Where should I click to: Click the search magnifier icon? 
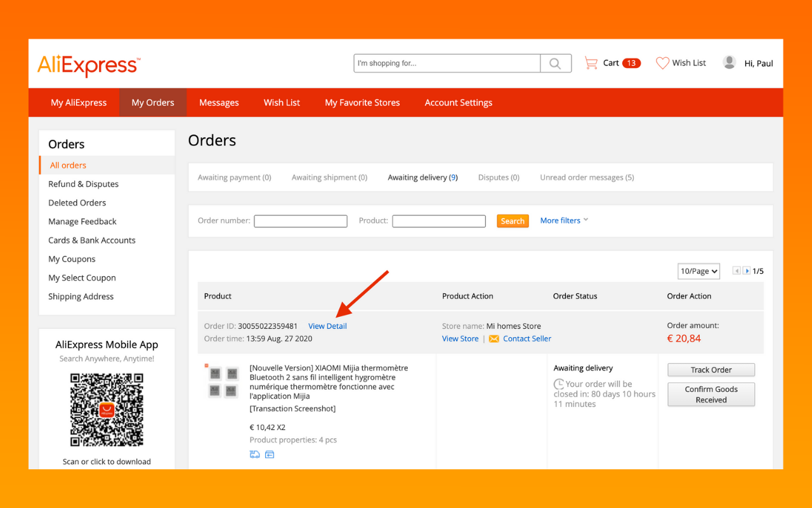(555, 63)
